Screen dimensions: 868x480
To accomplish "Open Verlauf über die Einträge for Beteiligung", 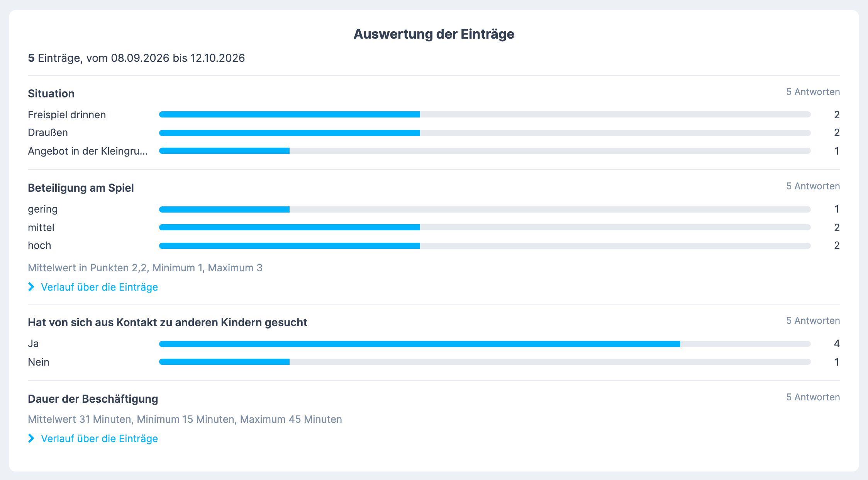I will click(99, 287).
